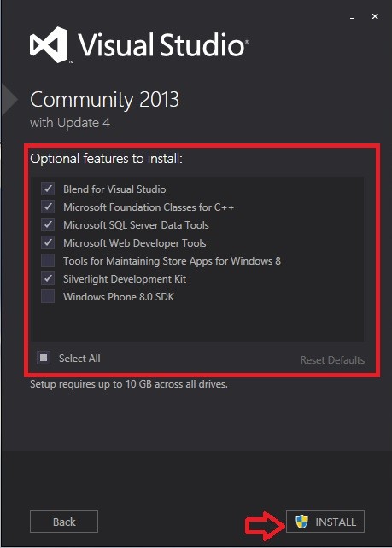Close the Visual Studio installer
Image resolution: width=392 pixels, height=548 pixels.
pyautogui.click(x=375, y=16)
